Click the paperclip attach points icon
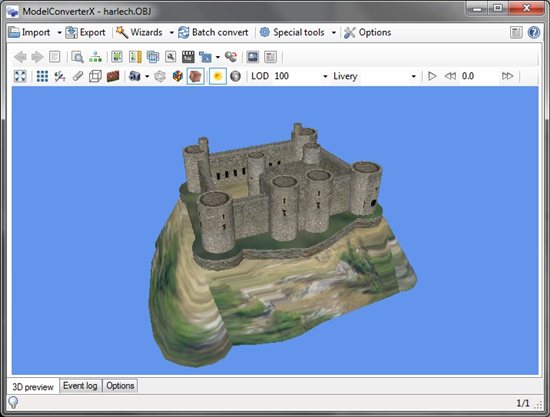550x417 pixels. [78, 76]
